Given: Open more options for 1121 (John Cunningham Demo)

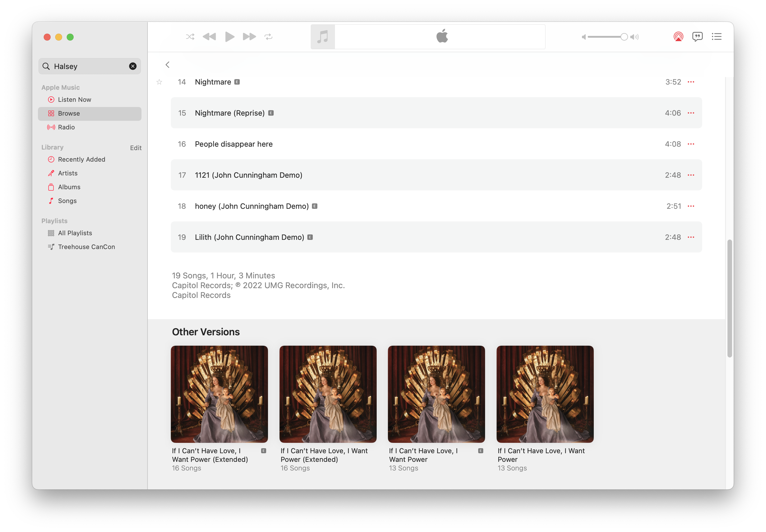Looking at the screenshot, I should pos(691,175).
